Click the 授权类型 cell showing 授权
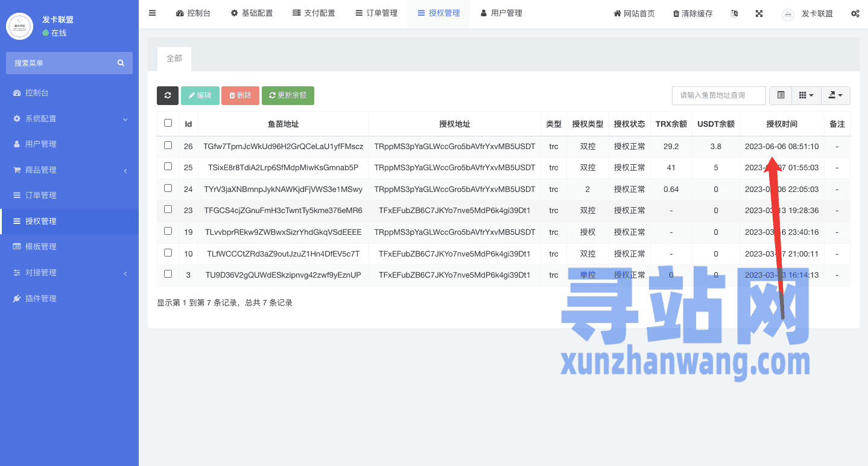This screenshot has width=868, height=466. pyautogui.click(x=588, y=232)
